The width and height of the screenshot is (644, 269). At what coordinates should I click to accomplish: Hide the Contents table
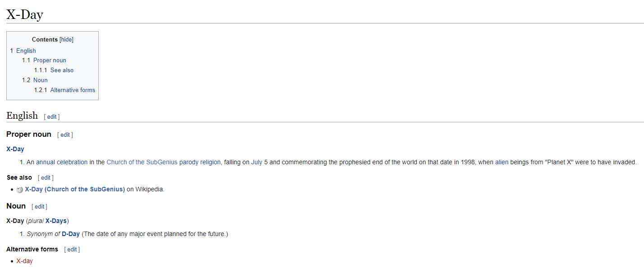click(66, 40)
